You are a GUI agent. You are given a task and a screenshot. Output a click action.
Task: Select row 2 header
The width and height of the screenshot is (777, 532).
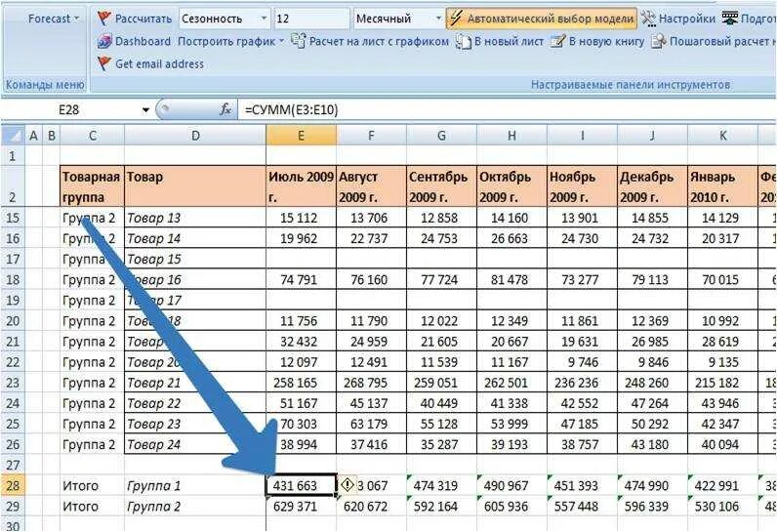click(x=13, y=186)
